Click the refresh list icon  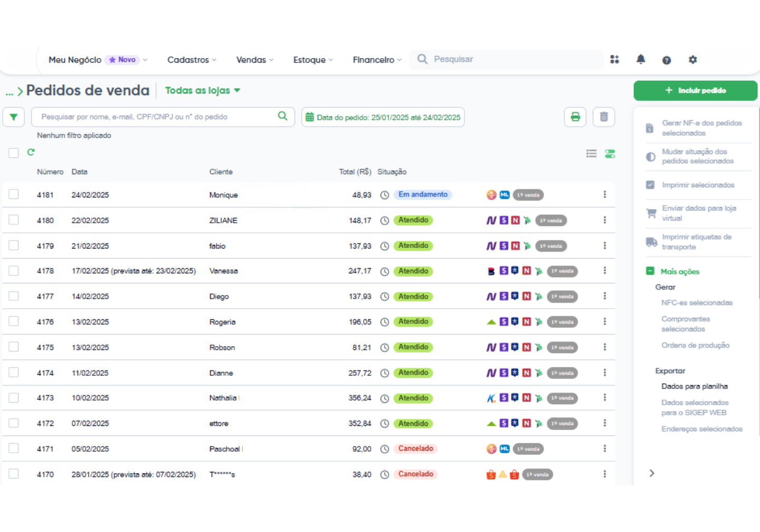click(31, 153)
